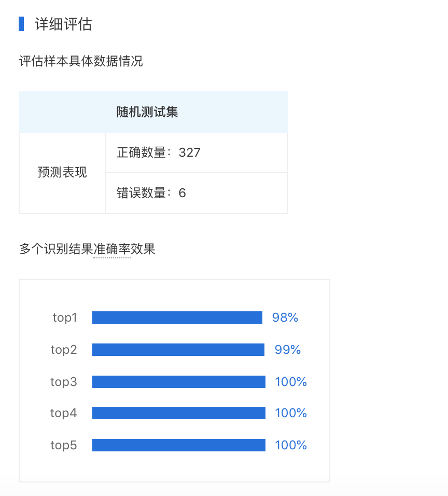Viewport: 448px width, 496px height.
Task: Click the top5 accuracy bar
Action: click(179, 445)
